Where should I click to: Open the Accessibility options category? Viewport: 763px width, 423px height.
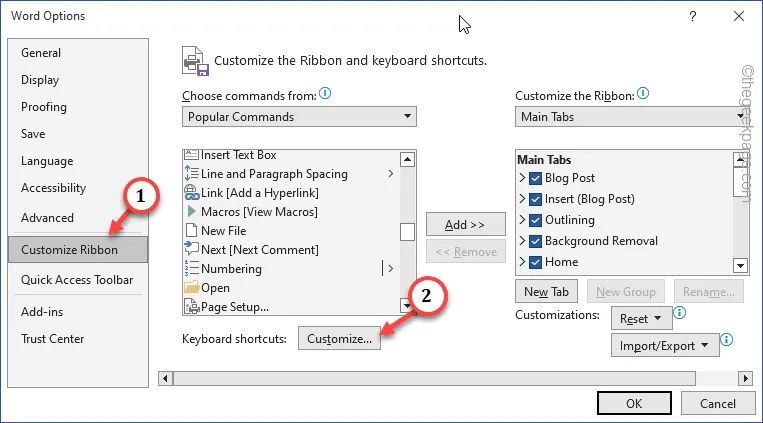(x=54, y=188)
